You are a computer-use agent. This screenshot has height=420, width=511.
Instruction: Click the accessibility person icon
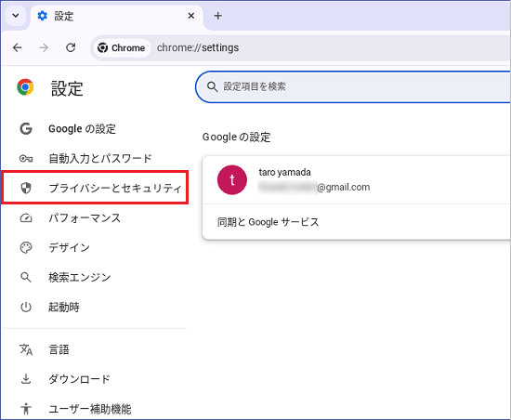[x=26, y=409]
